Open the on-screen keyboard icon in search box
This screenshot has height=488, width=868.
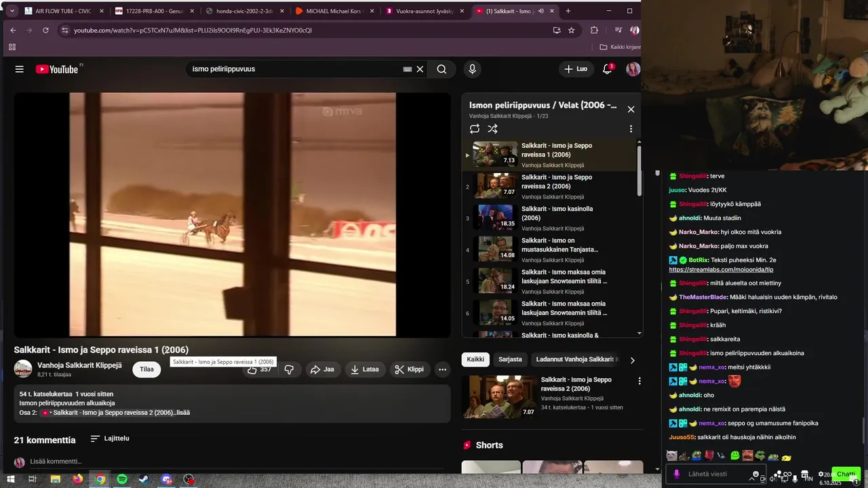[408, 69]
